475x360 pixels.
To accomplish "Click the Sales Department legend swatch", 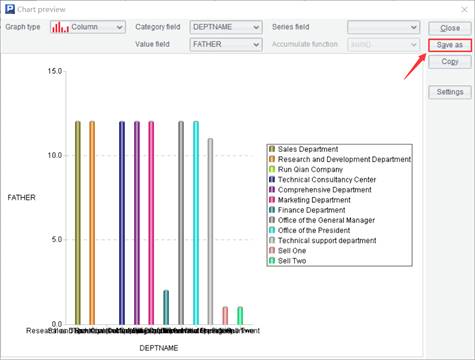I will [272, 149].
